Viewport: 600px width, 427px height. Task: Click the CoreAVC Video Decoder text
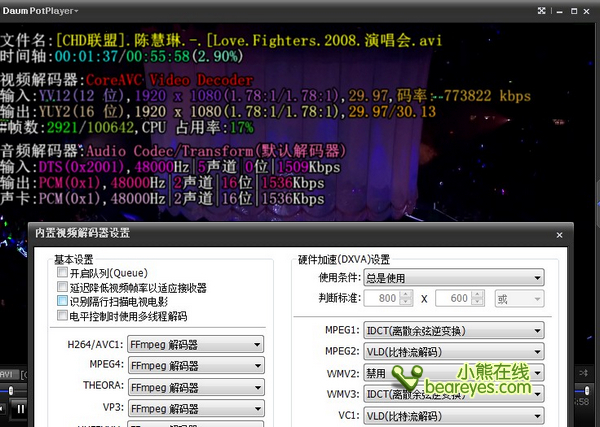tap(169, 80)
